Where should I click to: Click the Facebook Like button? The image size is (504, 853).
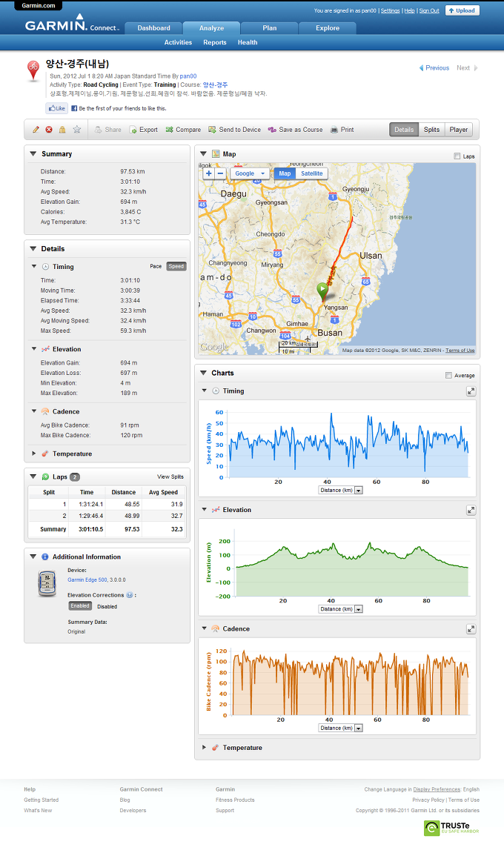pos(56,108)
